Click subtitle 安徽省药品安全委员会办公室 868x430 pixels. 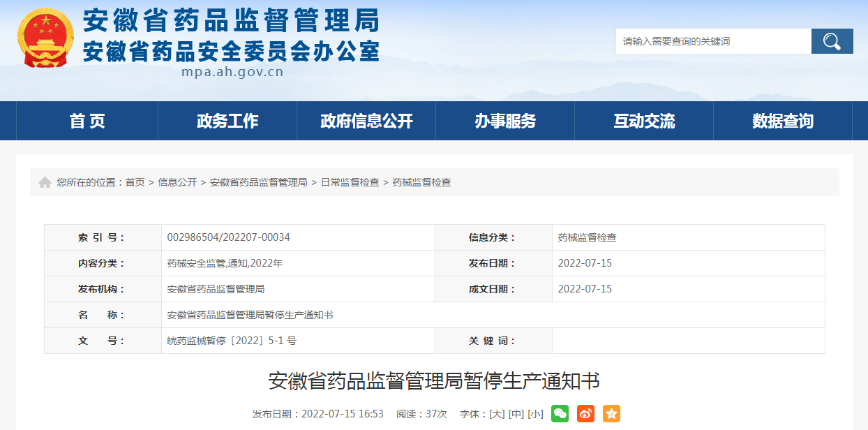coord(231,51)
